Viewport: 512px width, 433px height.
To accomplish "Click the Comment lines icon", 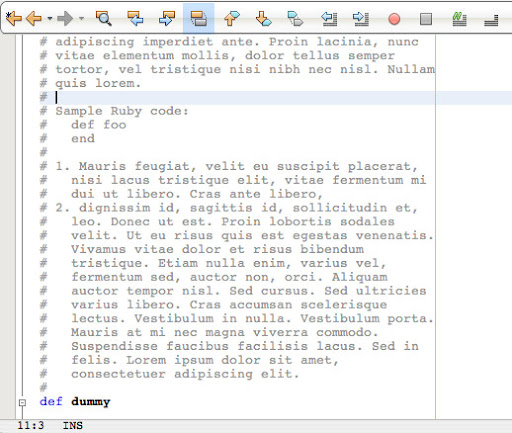I will pyautogui.click(x=459, y=19).
